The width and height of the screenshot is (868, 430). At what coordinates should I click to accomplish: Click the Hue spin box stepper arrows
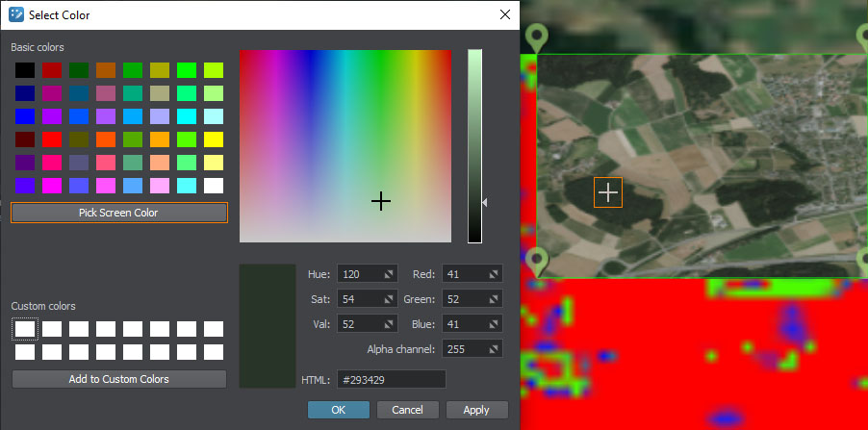click(x=389, y=274)
